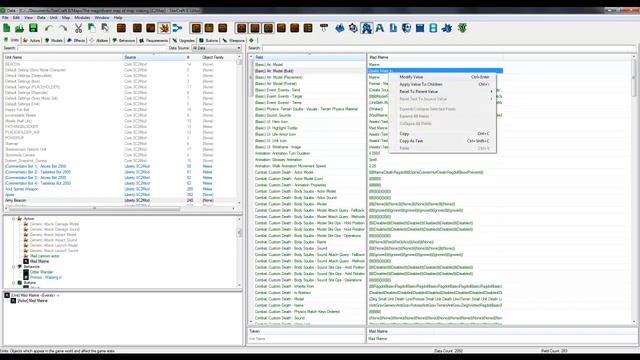The height and width of the screenshot is (360, 640).
Task: Click the blue puzzle piece module icon
Action: [x=447, y=28]
